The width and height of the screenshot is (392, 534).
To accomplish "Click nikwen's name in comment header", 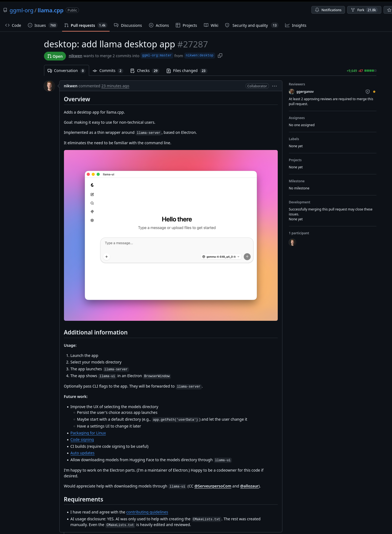I will tap(71, 86).
